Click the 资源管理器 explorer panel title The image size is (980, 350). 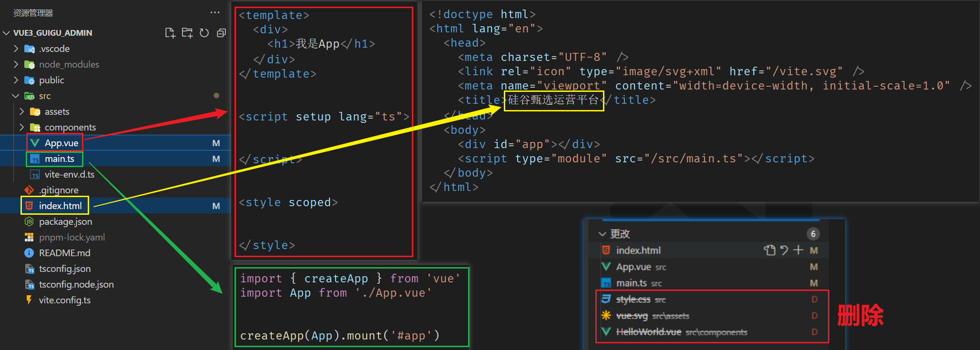click(33, 13)
